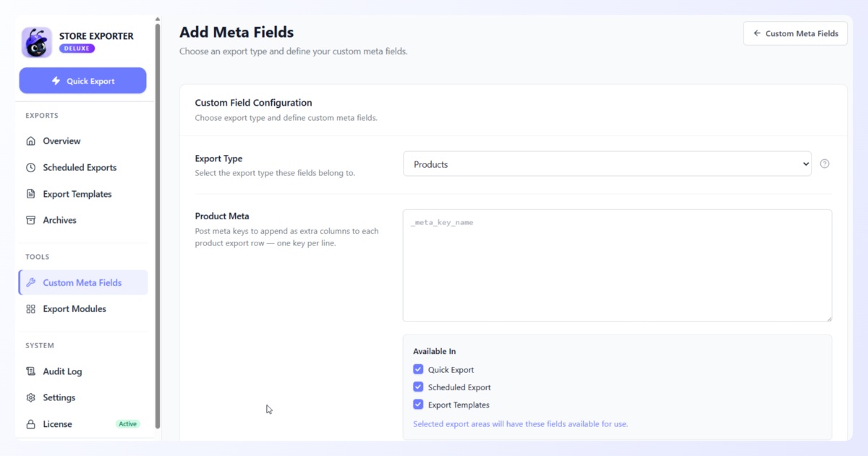The width and height of the screenshot is (868, 456).
Task: Click the License padlock icon
Action: point(30,424)
